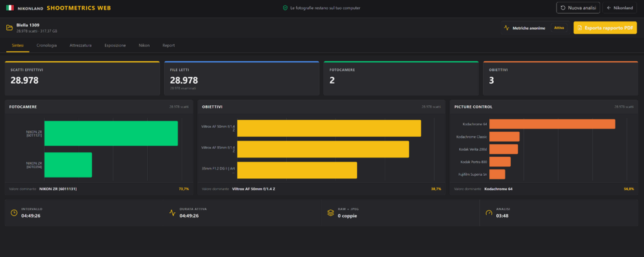644x257 pixels.
Task: Click the Kodachrome 64 orange bar
Action: (x=552, y=123)
